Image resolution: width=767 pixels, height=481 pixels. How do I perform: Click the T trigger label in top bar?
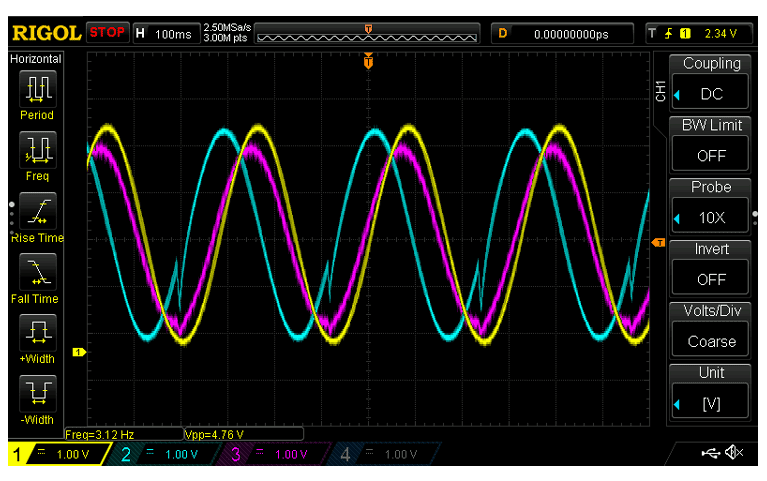652,33
